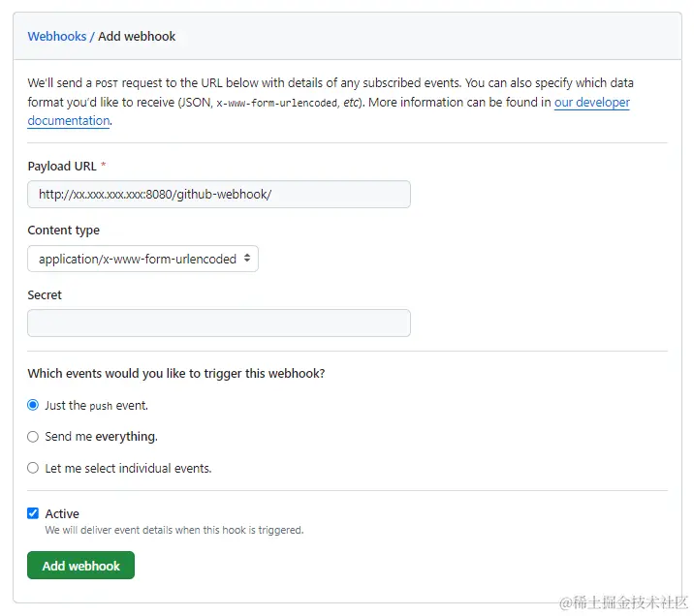Select the 'Just the push event' radio button
Screen dimensions: 694x616
tap(33, 406)
